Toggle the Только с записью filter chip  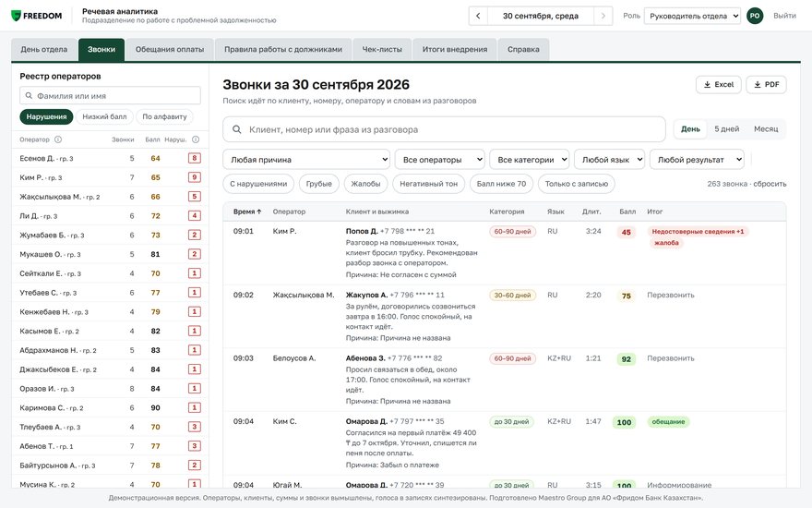(x=577, y=184)
